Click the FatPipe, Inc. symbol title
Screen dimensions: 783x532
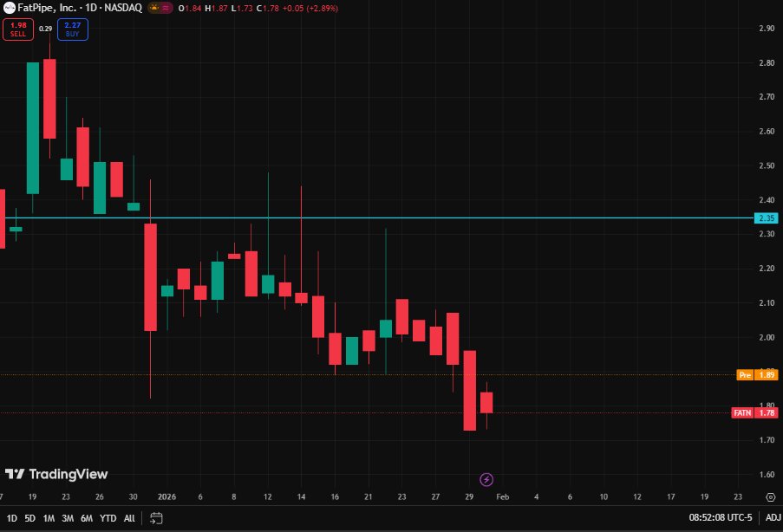pyautogui.click(x=47, y=8)
